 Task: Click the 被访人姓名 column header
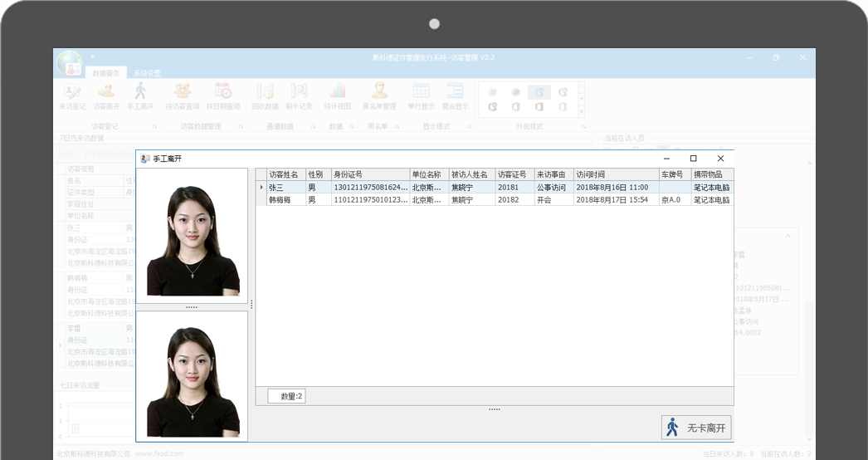pyautogui.click(x=472, y=174)
